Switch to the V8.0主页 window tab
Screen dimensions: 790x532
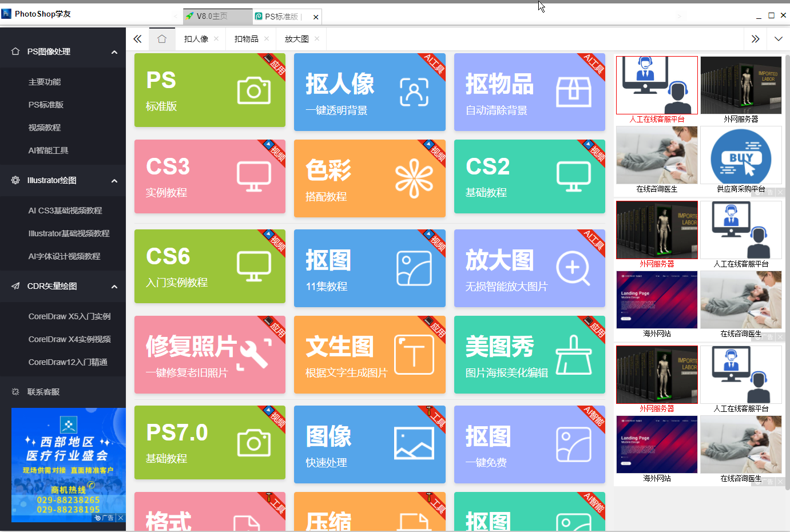[x=217, y=17]
